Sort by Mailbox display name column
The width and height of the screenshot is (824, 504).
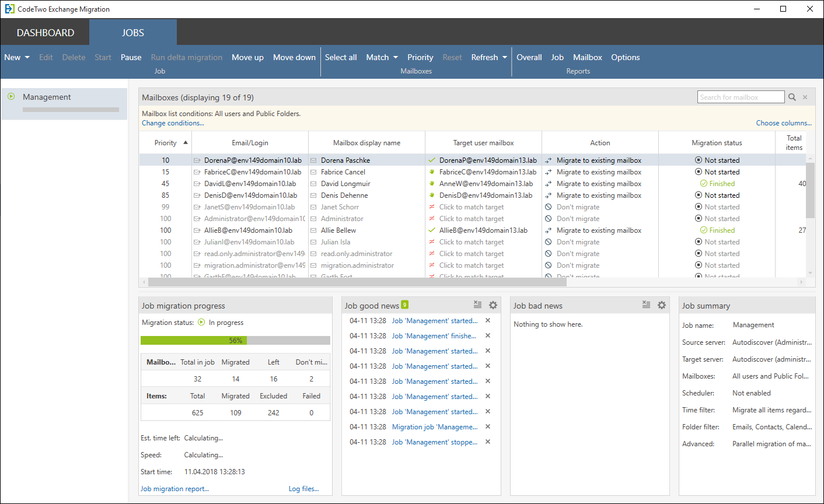[x=366, y=143]
